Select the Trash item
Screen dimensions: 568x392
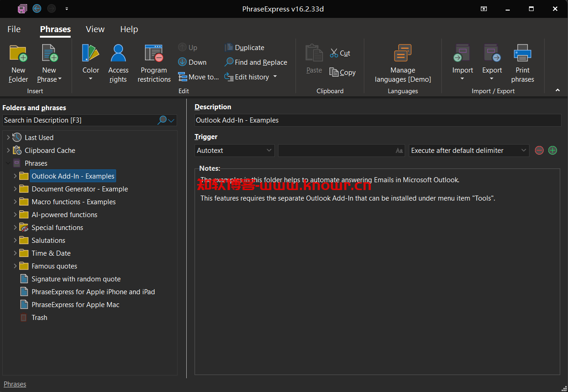point(39,318)
